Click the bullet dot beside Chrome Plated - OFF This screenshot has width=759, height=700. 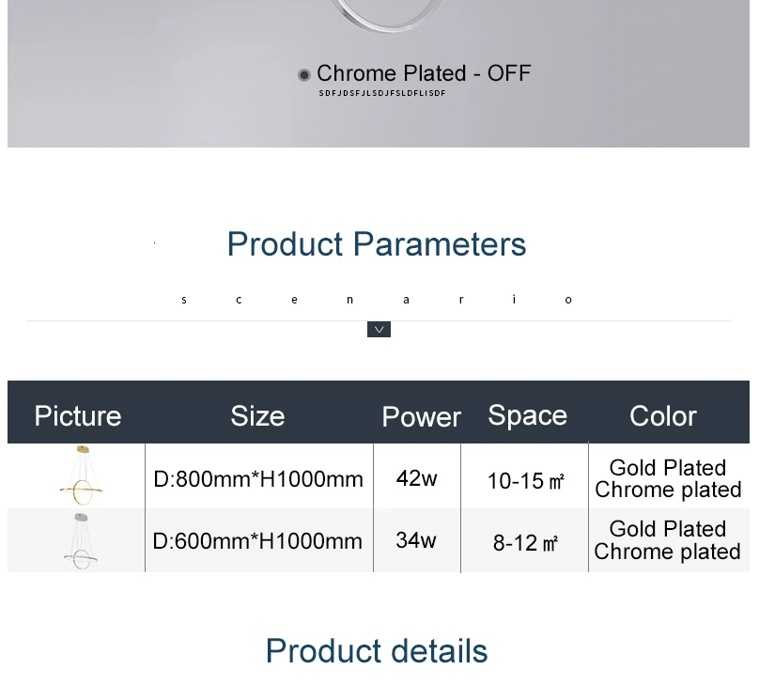(x=304, y=75)
